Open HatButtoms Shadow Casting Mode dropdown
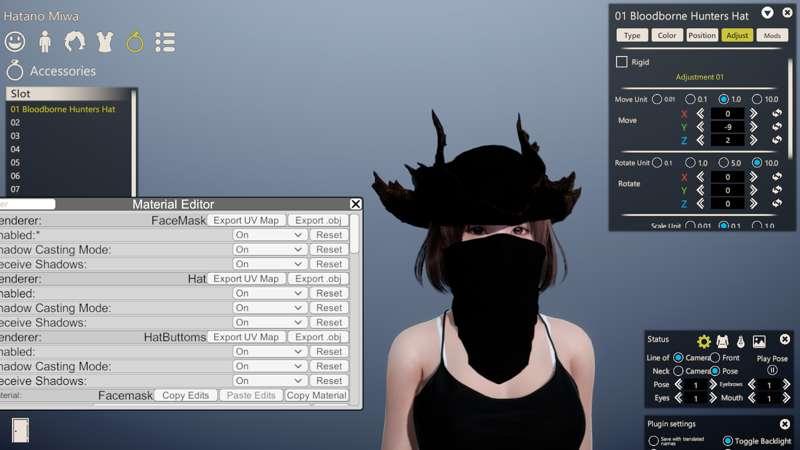The image size is (800, 450). (x=269, y=366)
